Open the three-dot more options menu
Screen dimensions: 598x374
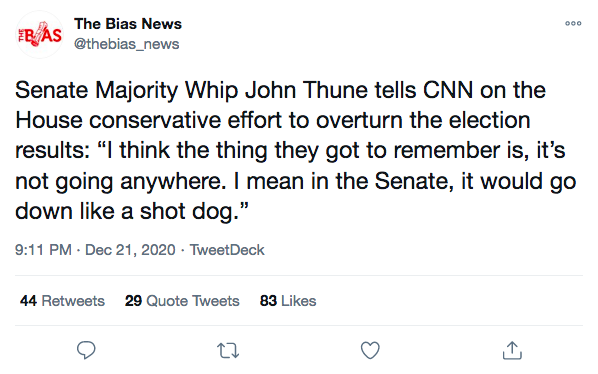click(573, 24)
